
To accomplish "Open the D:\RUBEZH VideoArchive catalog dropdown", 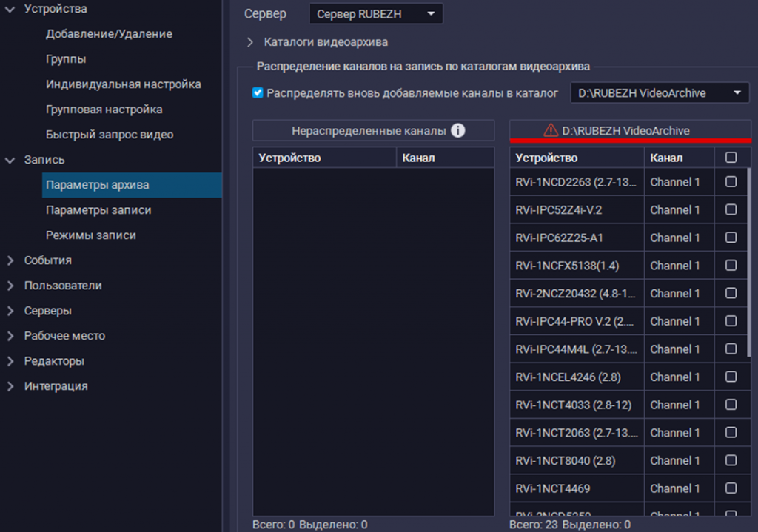I will (660, 93).
